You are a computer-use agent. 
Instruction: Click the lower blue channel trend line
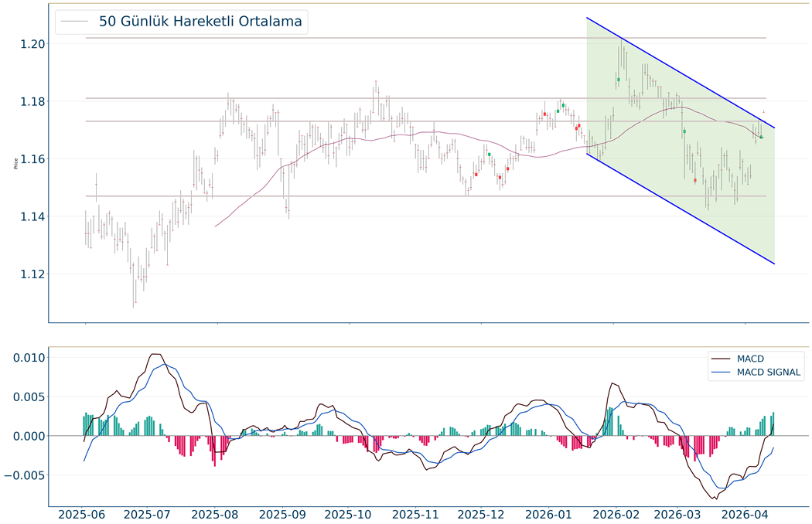click(x=681, y=209)
